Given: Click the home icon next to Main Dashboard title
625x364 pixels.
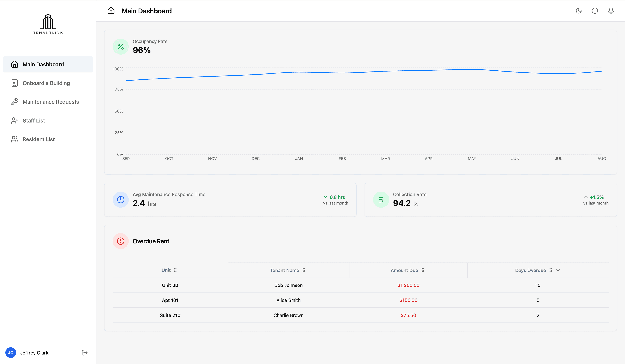Looking at the screenshot, I should click(x=111, y=11).
